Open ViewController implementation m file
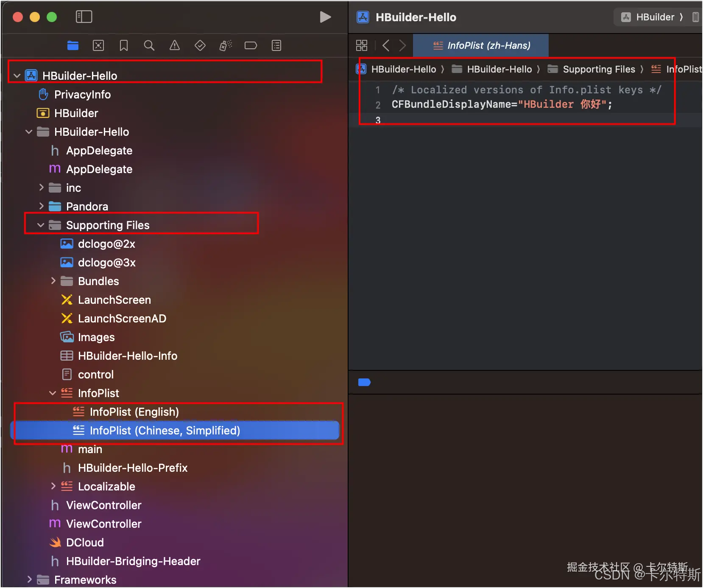 (104, 524)
